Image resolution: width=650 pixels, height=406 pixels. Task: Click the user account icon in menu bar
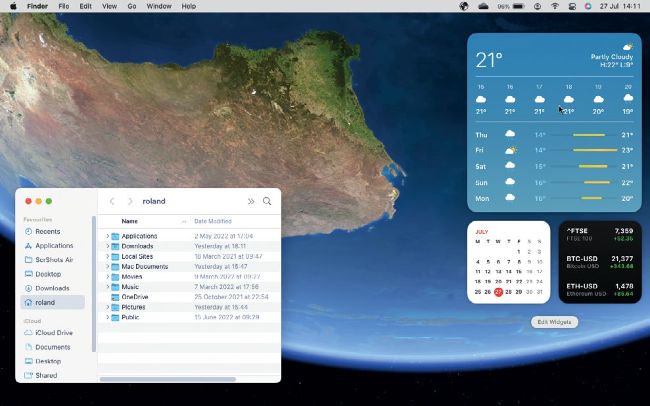(537, 6)
